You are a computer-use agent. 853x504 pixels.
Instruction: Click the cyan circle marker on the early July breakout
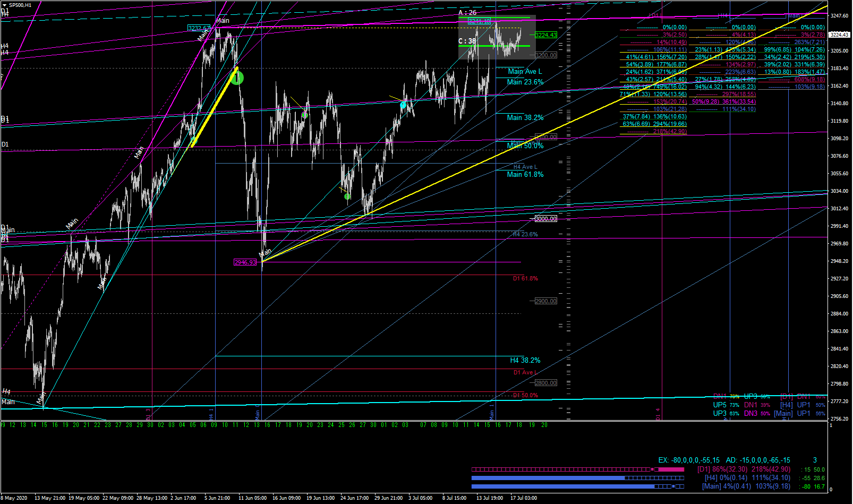[403, 105]
